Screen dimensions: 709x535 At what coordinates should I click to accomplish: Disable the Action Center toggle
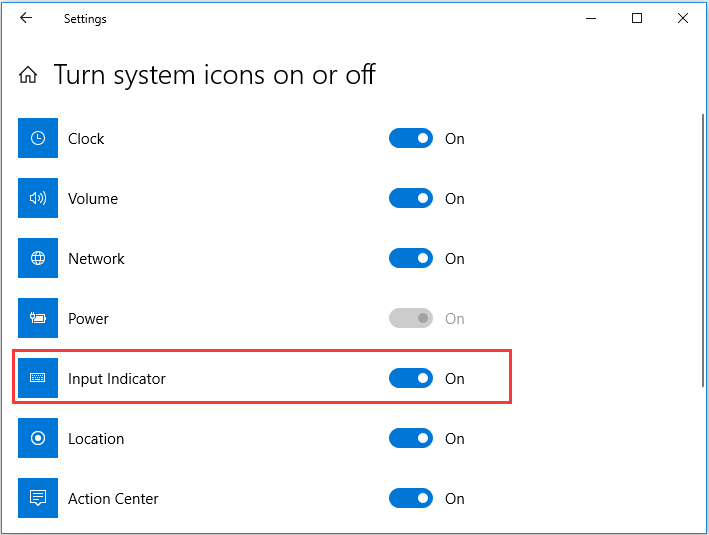pyautogui.click(x=411, y=498)
